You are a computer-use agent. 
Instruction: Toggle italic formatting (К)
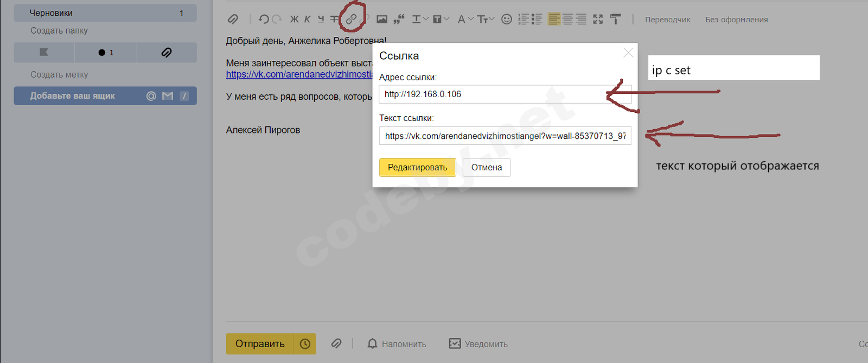coord(307,20)
